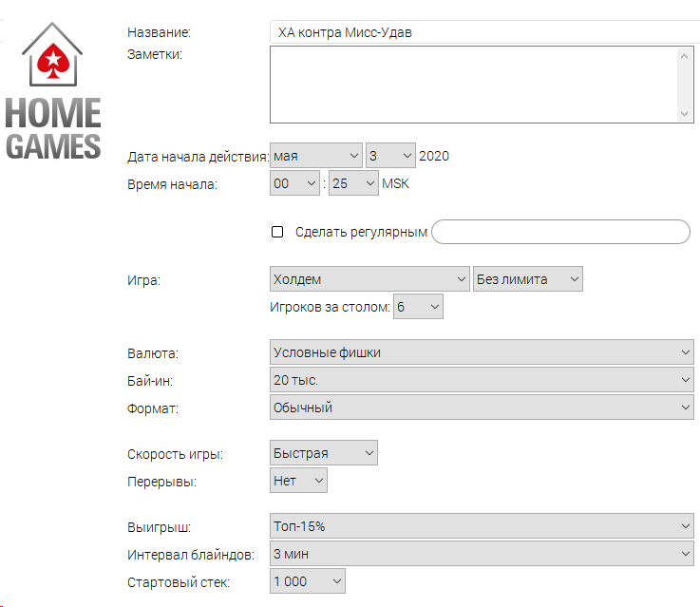This screenshot has height=607, width=700.
Task: Open the day dropdown showing 3
Action: [390, 156]
